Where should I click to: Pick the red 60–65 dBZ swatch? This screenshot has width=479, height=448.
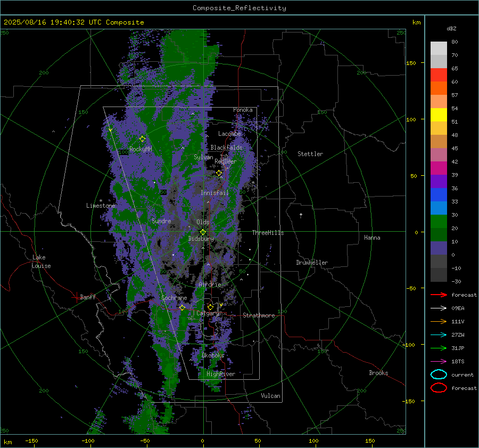[x=439, y=75]
